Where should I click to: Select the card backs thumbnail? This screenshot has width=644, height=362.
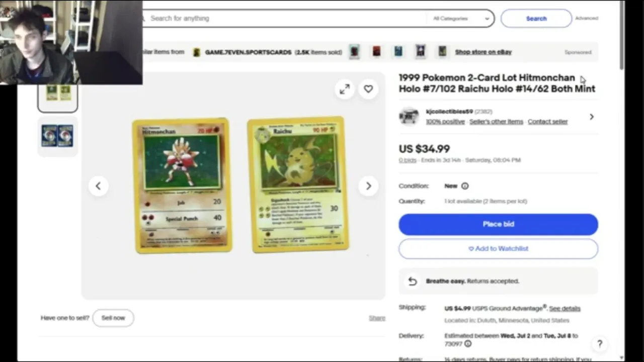pos(57,136)
